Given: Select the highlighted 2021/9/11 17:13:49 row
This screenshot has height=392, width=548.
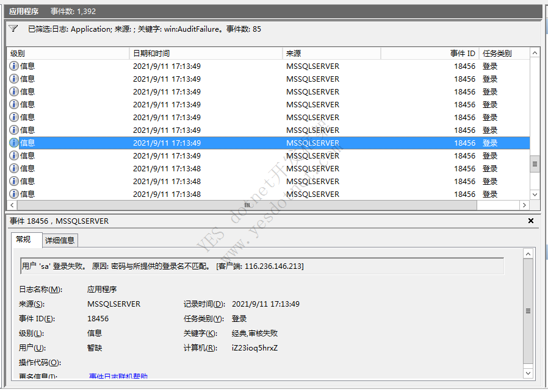Looking at the screenshot, I should [269, 143].
